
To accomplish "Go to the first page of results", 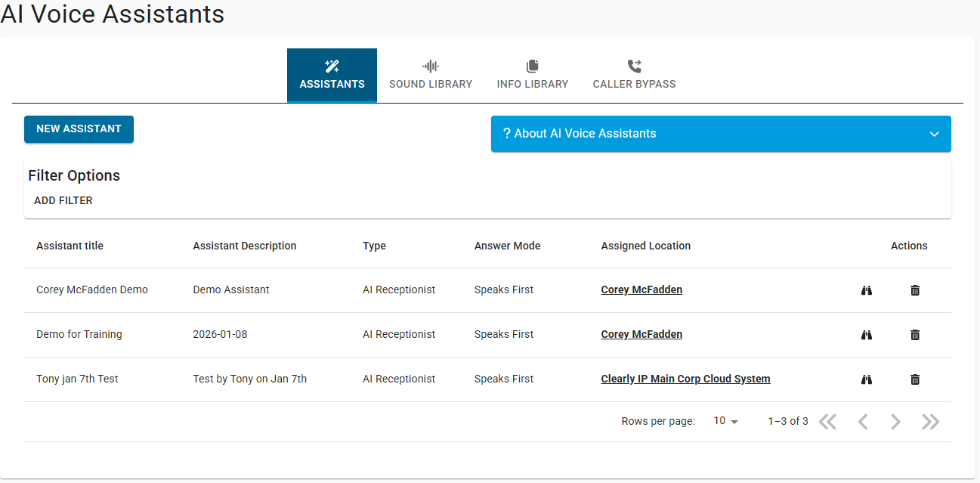I will click(828, 422).
